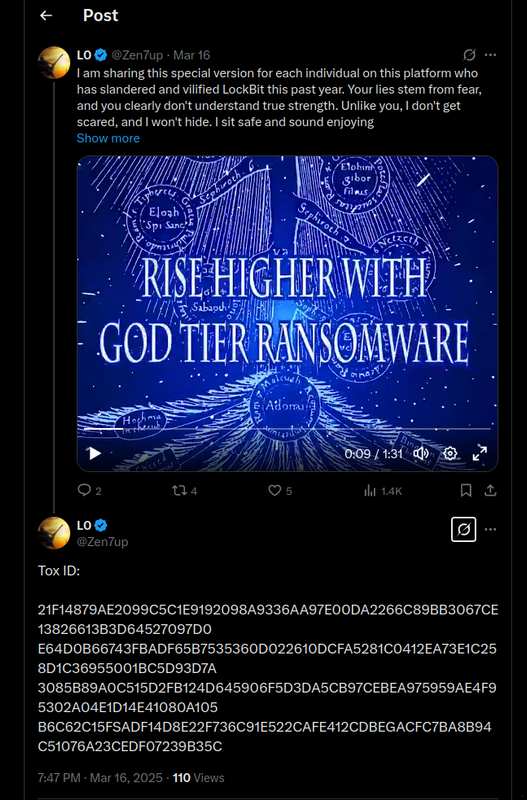Toggle the video sound with the speaker icon
This screenshot has width=527, height=800.
coord(421,453)
